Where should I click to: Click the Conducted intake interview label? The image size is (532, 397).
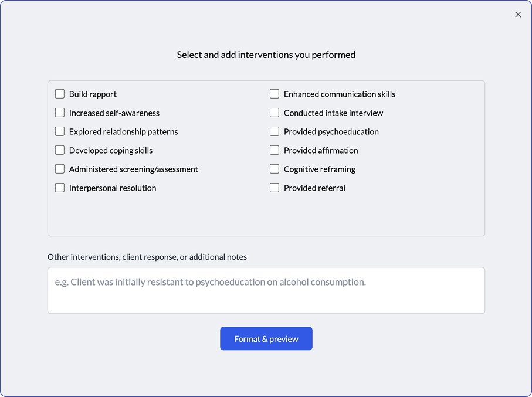click(333, 113)
